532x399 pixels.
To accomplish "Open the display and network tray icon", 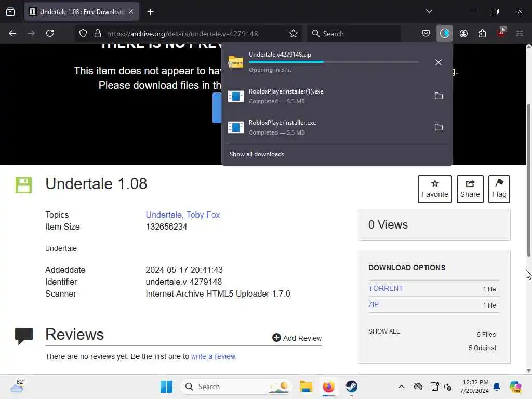I will (x=435, y=387).
